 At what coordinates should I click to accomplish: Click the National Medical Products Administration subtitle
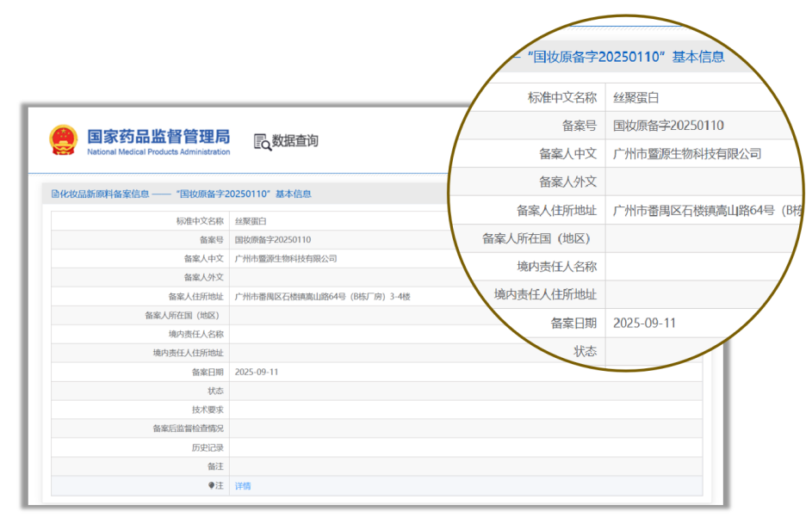click(x=158, y=152)
